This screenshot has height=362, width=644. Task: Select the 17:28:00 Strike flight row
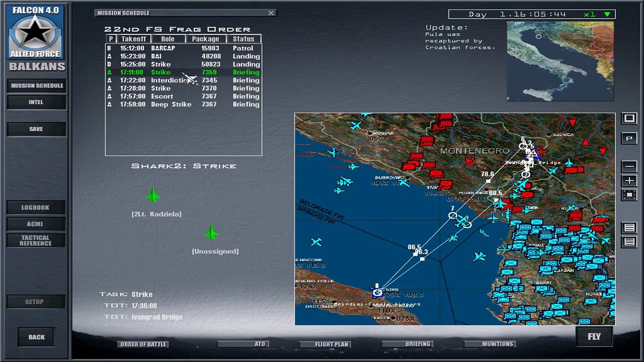pos(184,88)
